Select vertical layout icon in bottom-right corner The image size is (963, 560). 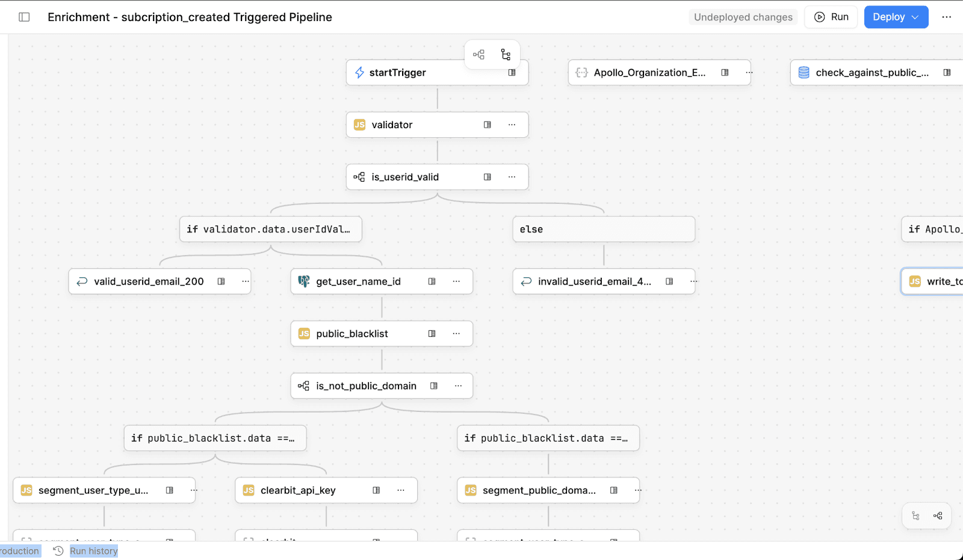[915, 515]
